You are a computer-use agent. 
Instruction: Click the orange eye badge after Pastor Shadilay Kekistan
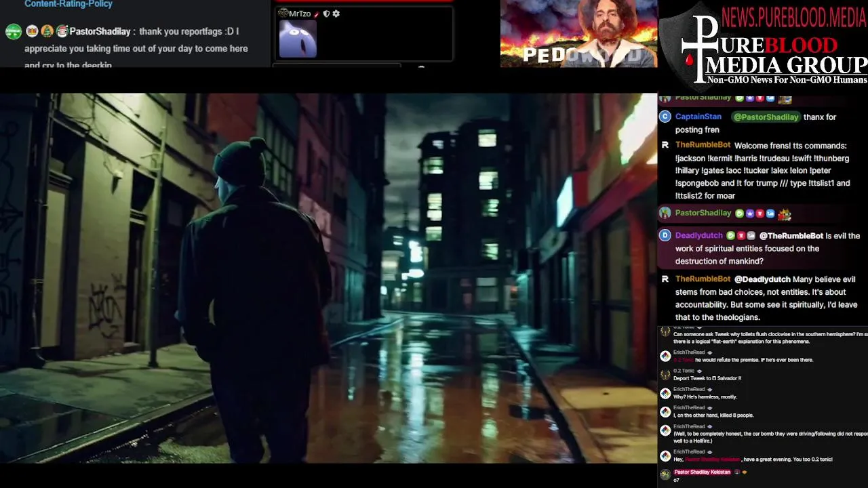pyautogui.click(x=745, y=472)
